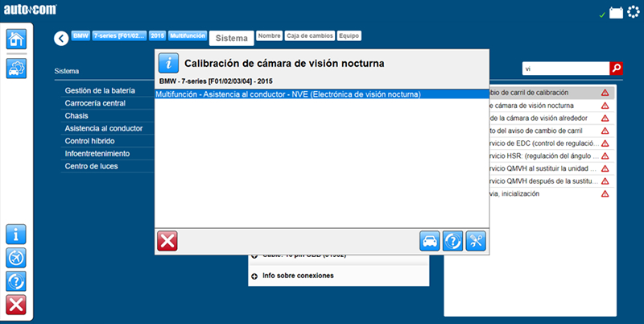Image resolution: width=644 pixels, height=324 pixels.
Task: Click the spinning dots activity icon
Action: point(634,12)
